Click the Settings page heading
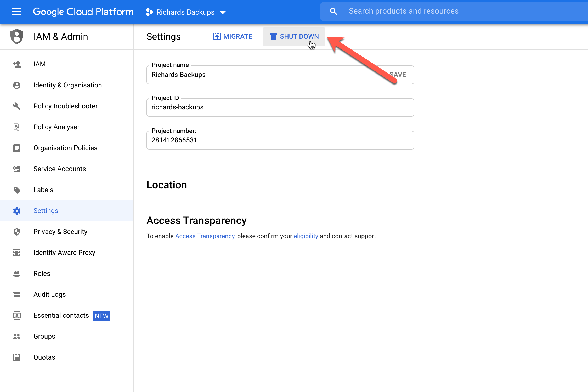 tap(163, 37)
